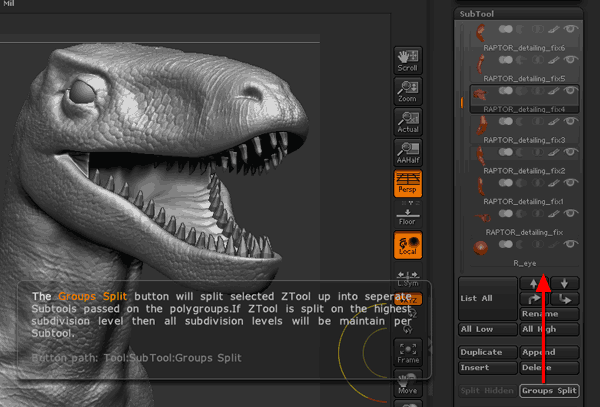600x407 pixels.
Task: Move subtool down with curved down arrow
Action: 564,299
